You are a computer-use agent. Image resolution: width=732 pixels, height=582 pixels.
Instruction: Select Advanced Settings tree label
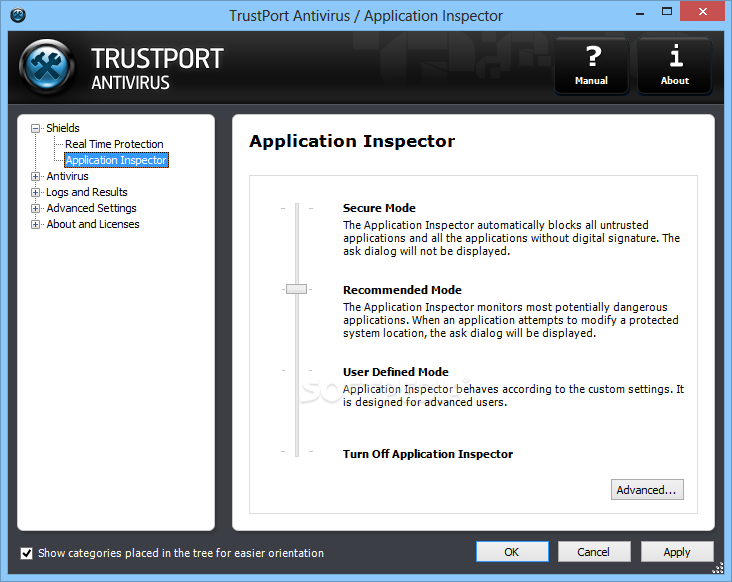(92, 208)
